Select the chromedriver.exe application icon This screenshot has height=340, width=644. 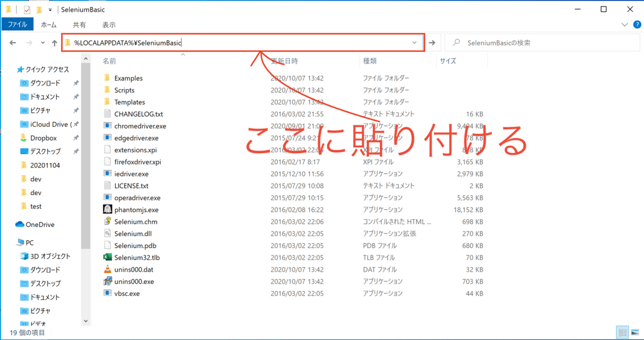(x=107, y=126)
